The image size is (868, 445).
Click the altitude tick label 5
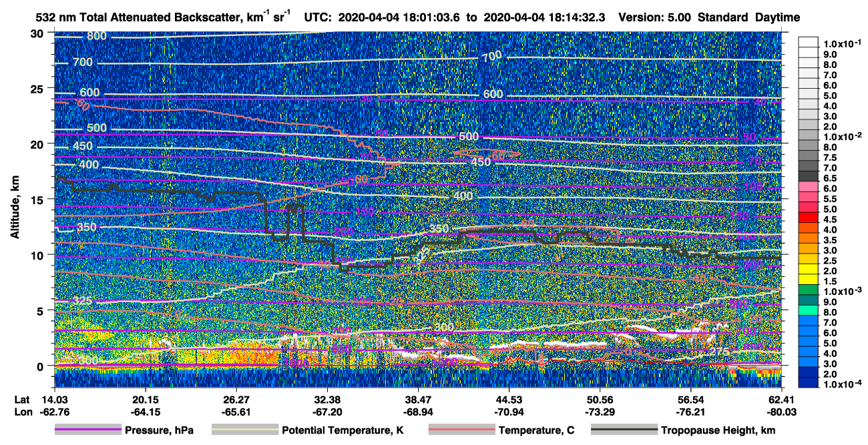click(x=41, y=310)
